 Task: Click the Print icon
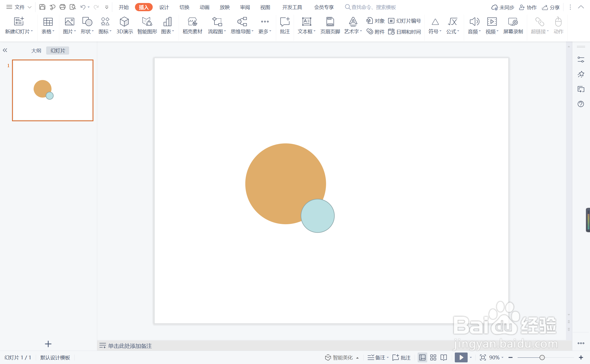tap(63, 7)
